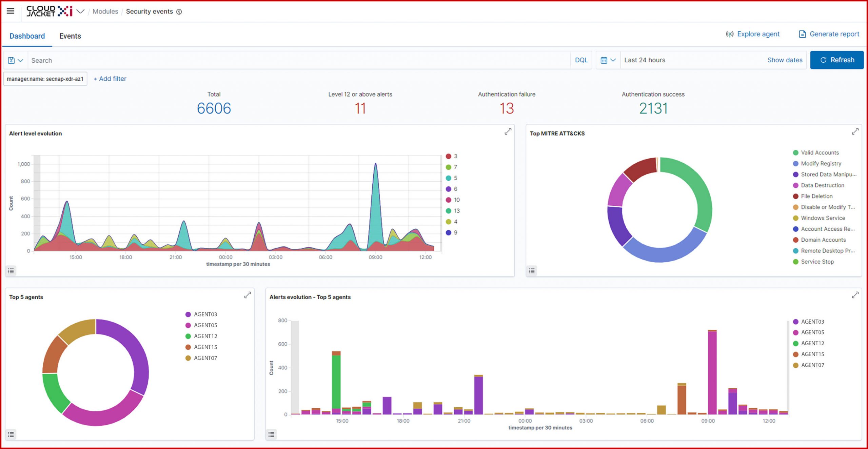Click Stored Data Manipulation legend entry
The width and height of the screenshot is (868, 449).
[825, 174]
